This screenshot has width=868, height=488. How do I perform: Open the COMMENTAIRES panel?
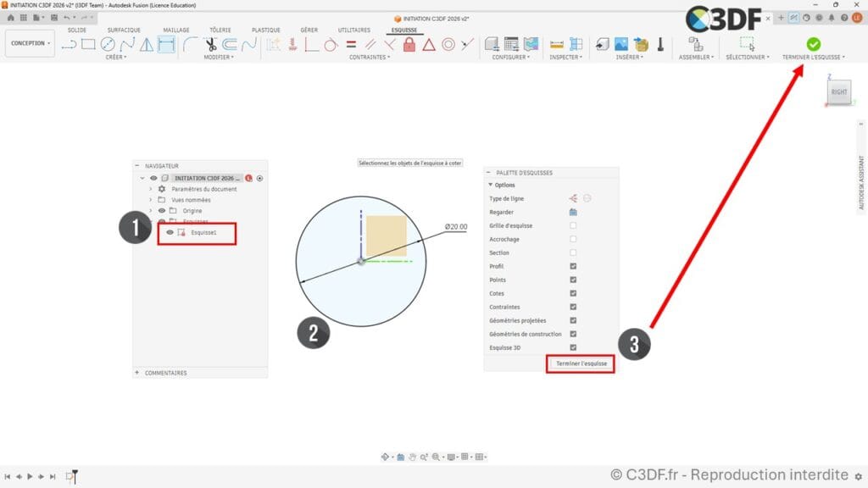point(166,371)
